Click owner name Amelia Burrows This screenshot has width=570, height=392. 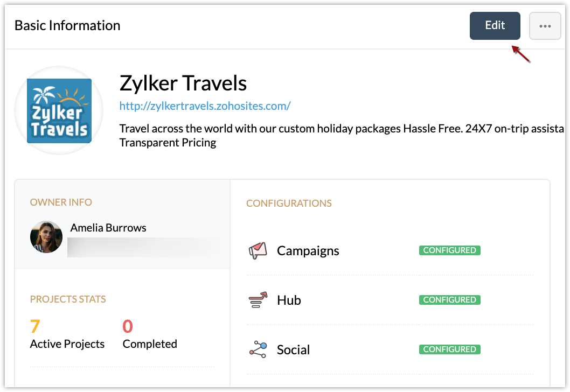click(108, 228)
